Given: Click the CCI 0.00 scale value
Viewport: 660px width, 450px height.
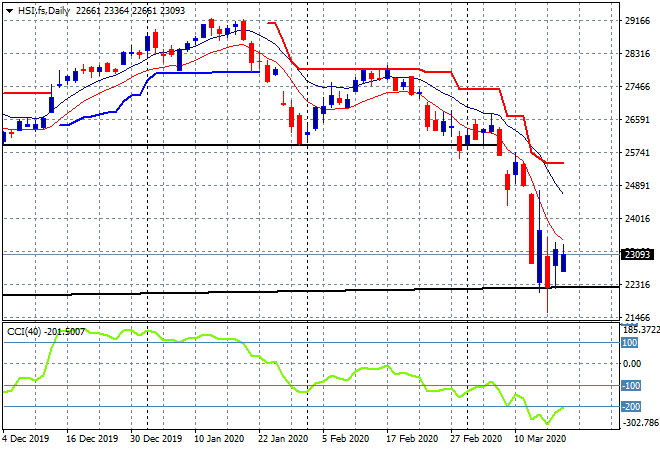Looking at the screenshot, I should tap(632, 364).
